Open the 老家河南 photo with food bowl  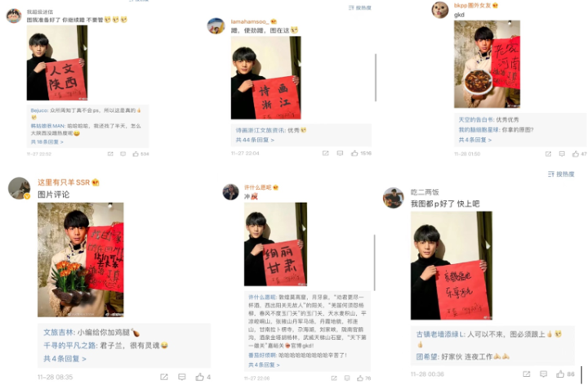[x=487, y=65]
